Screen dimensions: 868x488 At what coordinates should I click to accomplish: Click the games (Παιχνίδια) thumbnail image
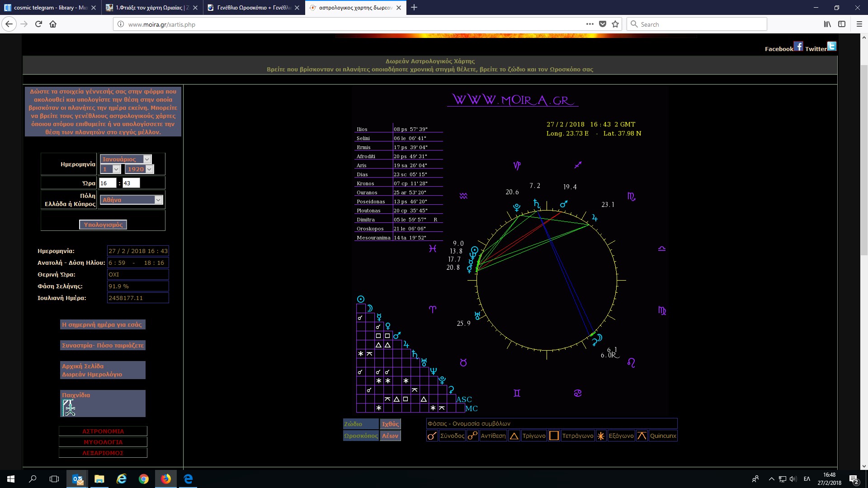pos(69,408)
